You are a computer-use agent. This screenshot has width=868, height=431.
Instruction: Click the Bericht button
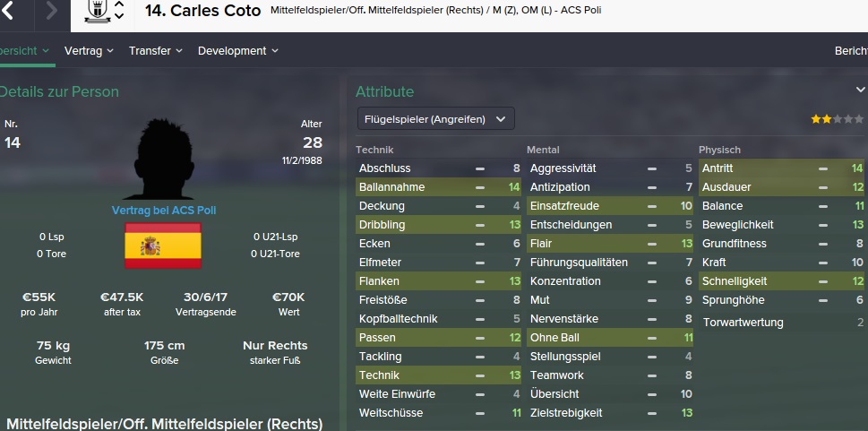(850, 51)
